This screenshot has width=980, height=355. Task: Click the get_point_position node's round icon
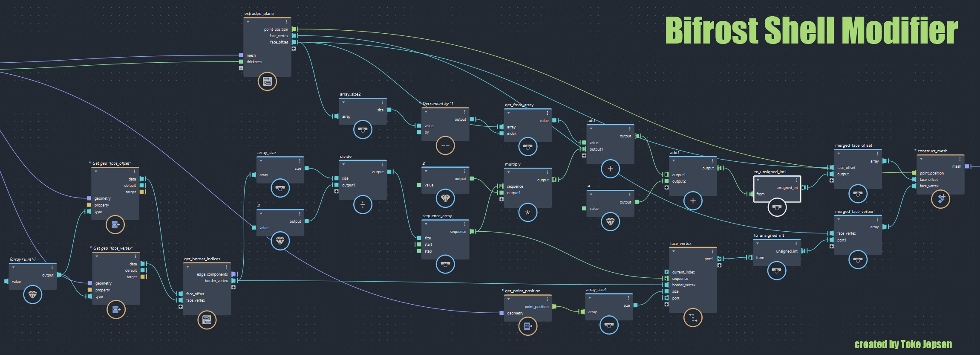pyautogui.click(x=527, y=326)
